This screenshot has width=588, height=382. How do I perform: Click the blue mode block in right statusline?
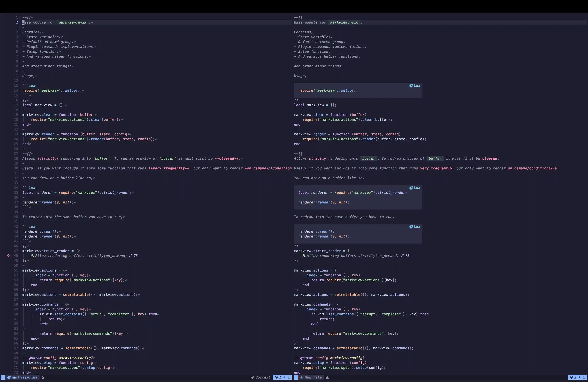296,377
